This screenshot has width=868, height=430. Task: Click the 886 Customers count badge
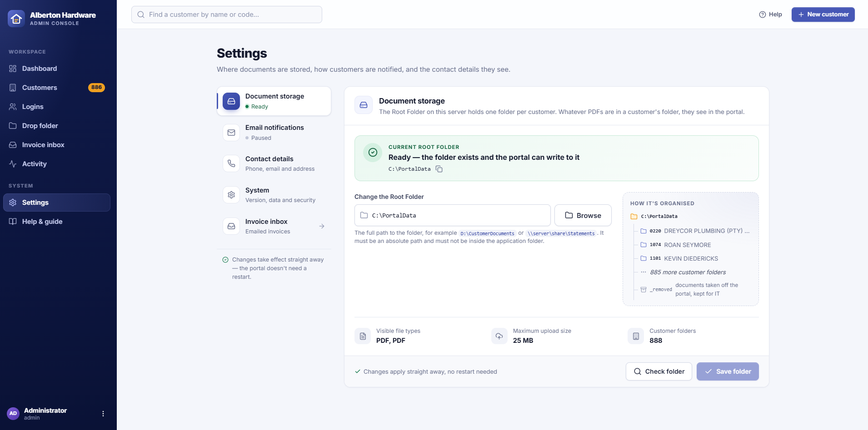tap(96, 88)
